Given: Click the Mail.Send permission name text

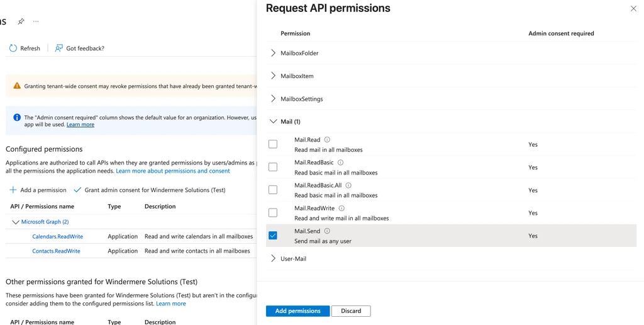Looking at the screenshot, I should coord(307,231).
